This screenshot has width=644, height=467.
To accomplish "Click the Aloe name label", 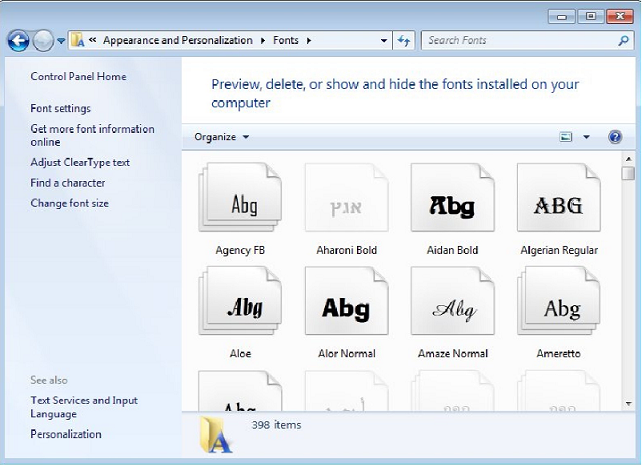I will tap(240, 353).
